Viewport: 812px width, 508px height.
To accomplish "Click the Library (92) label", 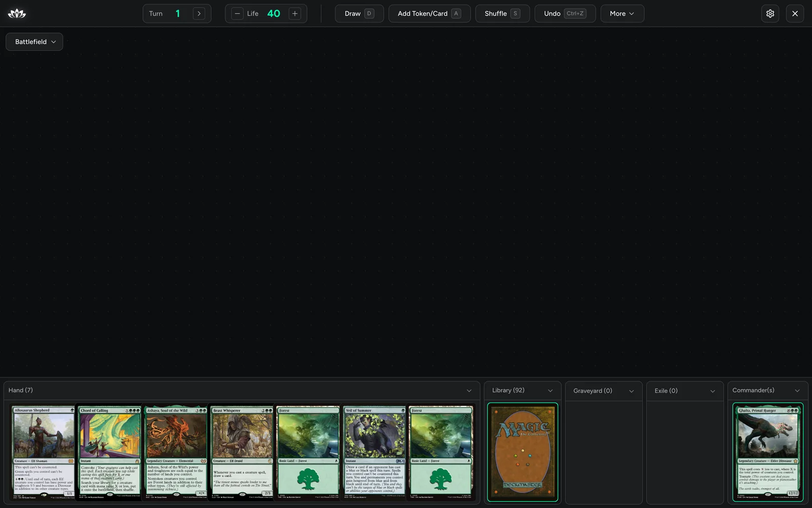I will 508,390.
